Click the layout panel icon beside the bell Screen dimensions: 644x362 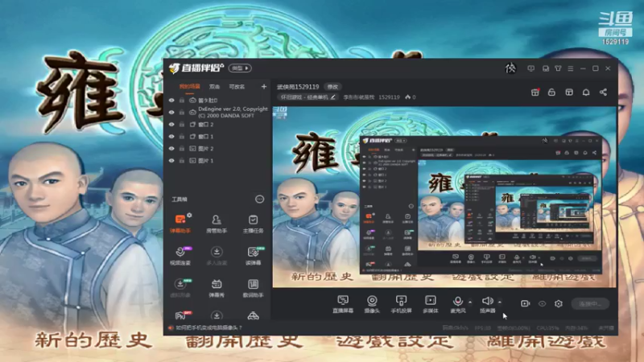pyautogui.click(x=569, y=93)
